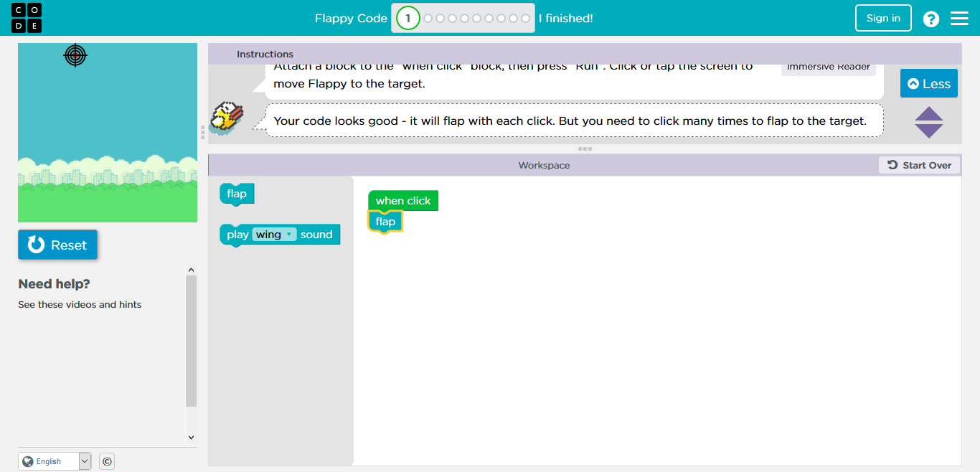Open the hamburger menu
This screenshot has height=472, width=980.
[x=959, y=19]
